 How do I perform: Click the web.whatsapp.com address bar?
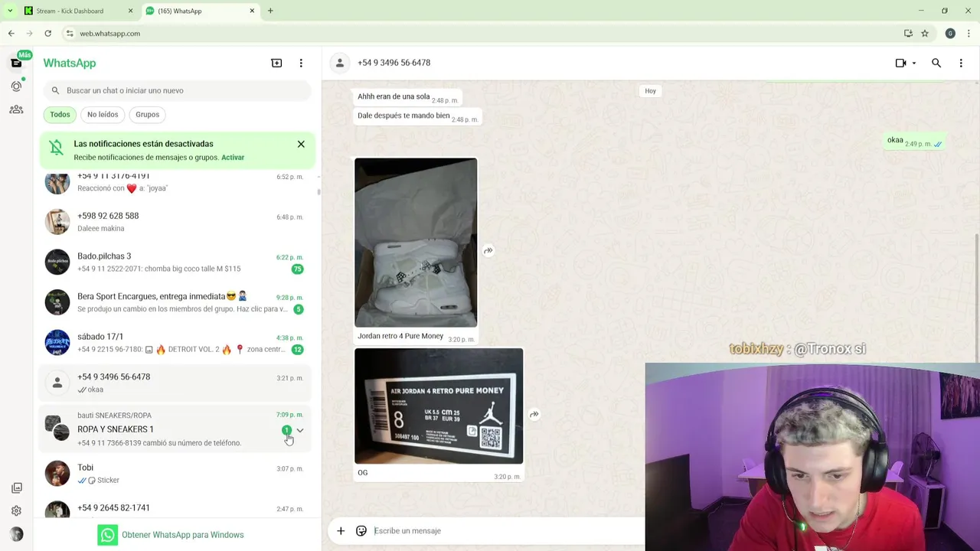tap(482, 34)
